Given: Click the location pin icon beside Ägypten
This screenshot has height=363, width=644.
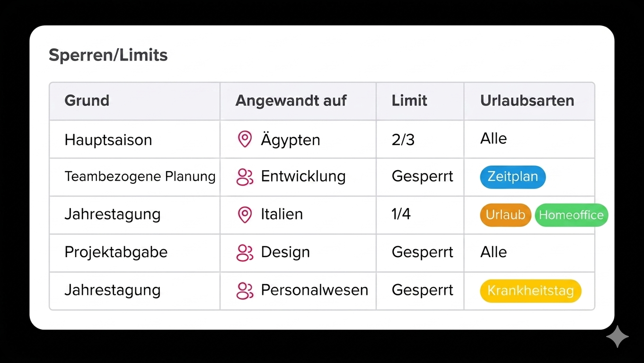Looking at the screenshot, I should (245, 139).
